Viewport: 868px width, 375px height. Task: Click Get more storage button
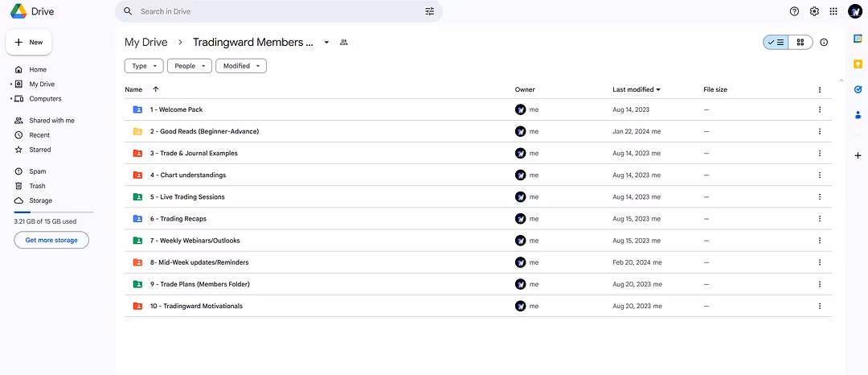(x=51, y=240)
